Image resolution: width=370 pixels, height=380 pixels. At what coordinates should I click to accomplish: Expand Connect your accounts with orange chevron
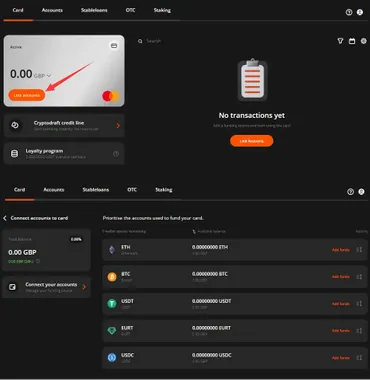pos(84,287)
